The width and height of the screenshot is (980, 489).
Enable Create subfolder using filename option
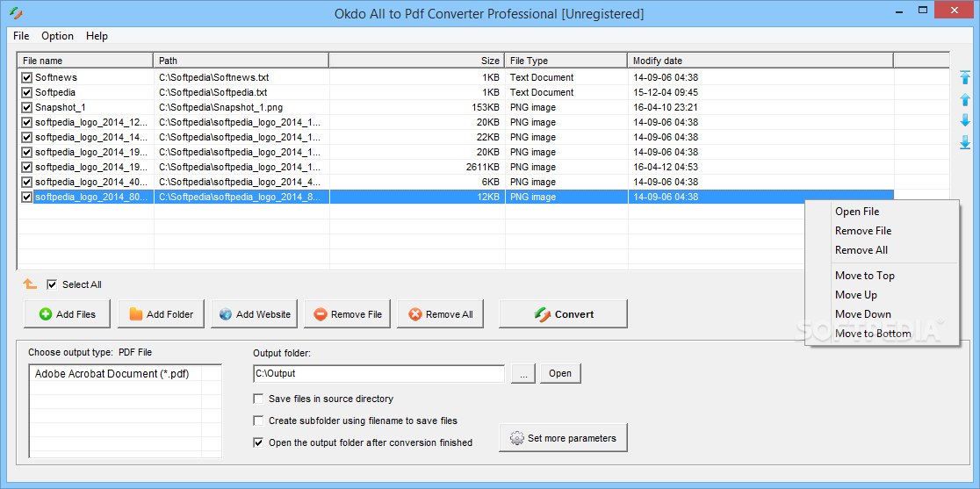(x=258, y=421)
